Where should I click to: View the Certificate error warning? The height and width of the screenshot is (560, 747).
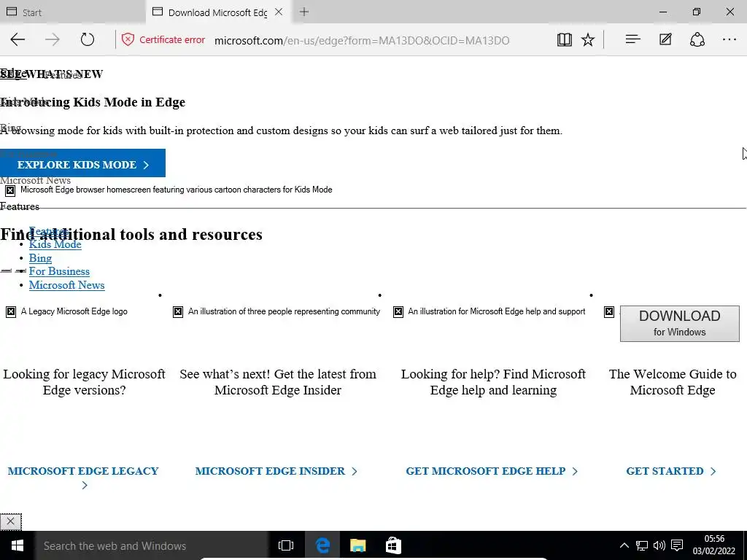[163, 39]
